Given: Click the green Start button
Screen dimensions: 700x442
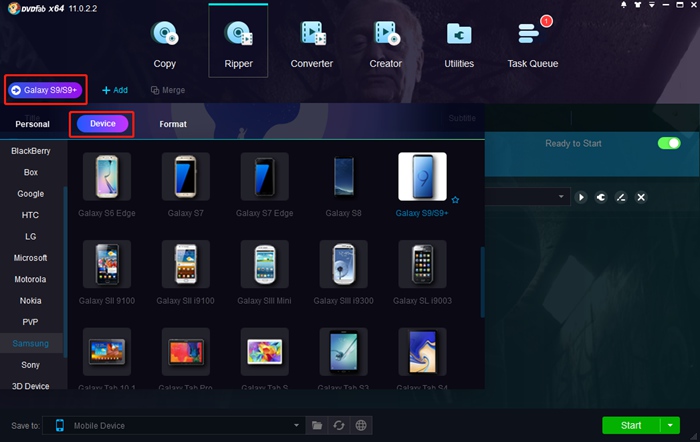Looking at the screenshot, I should (x=630, y=425).
